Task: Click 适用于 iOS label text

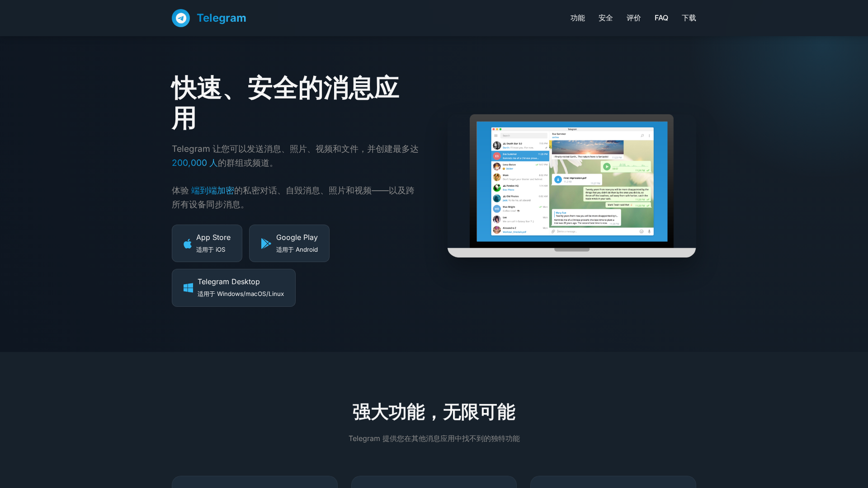Action: (211, 250)
